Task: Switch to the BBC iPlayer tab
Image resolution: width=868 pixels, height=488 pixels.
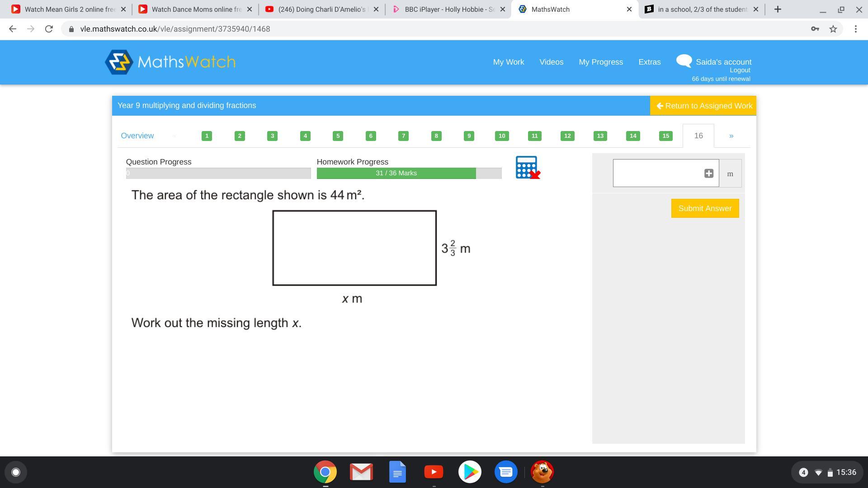Action: pyautogui.click(x=448, y=9)
